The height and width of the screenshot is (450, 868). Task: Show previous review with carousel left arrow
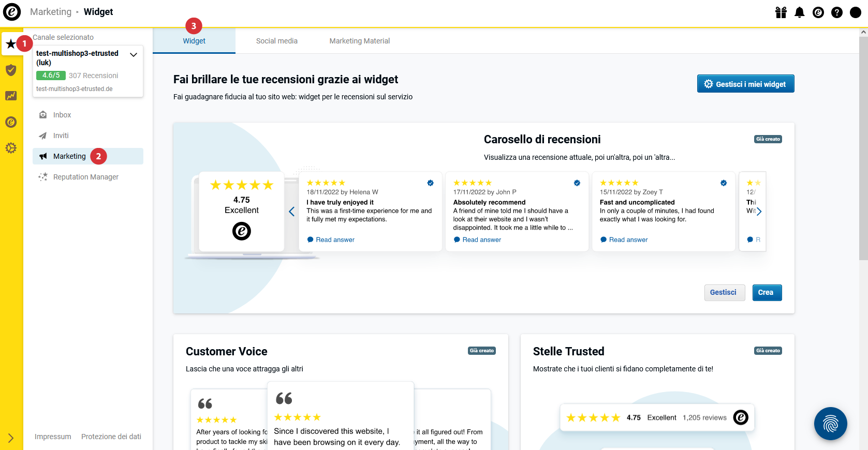292,211
